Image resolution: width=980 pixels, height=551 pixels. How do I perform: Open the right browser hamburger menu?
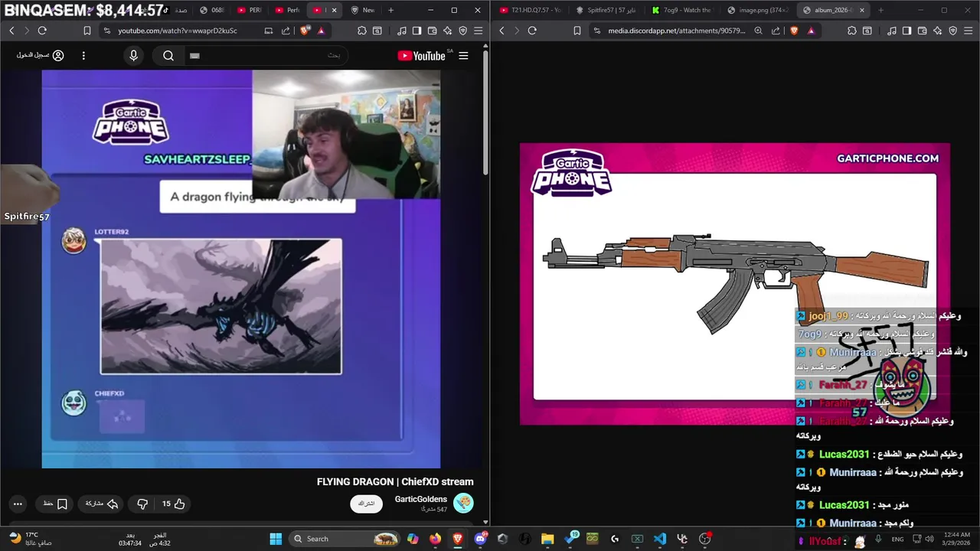pos(969,31)
